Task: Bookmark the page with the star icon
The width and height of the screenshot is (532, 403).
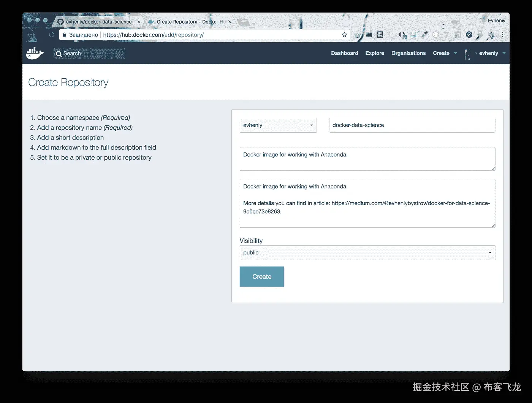Action: tap(344, 35)
